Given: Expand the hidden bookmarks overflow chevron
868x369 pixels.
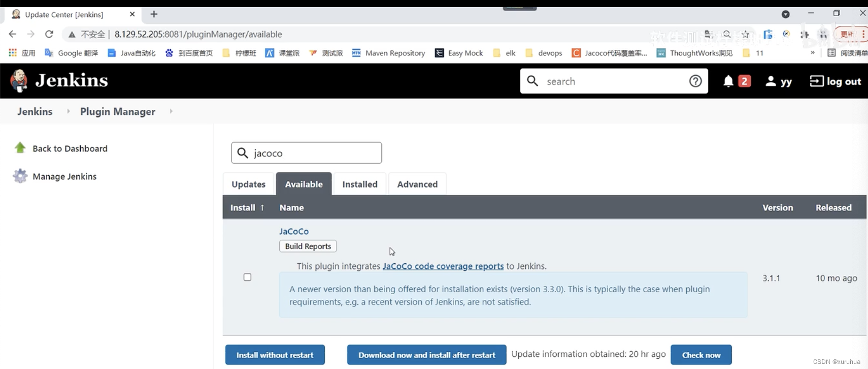Looking at the screenshot, I should 813,52.
